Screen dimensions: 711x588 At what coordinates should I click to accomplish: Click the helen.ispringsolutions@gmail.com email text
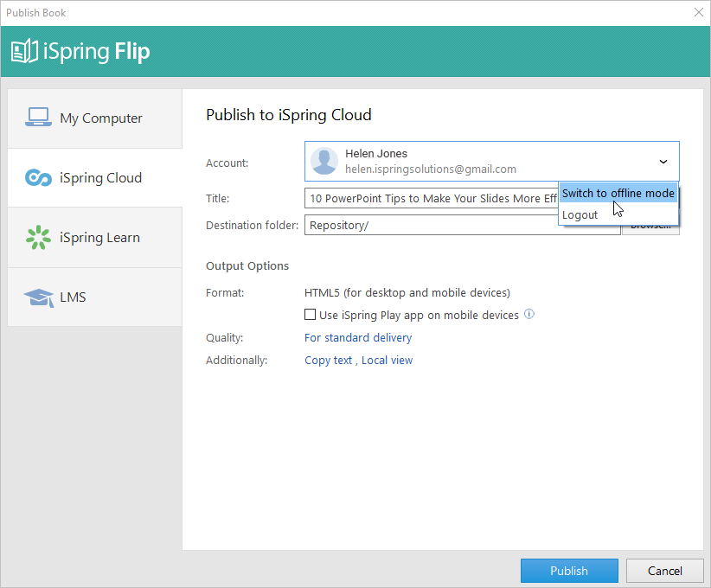pos(430,169)
